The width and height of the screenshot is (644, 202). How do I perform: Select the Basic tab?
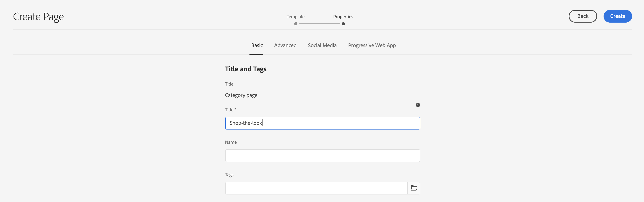point(257,45)
